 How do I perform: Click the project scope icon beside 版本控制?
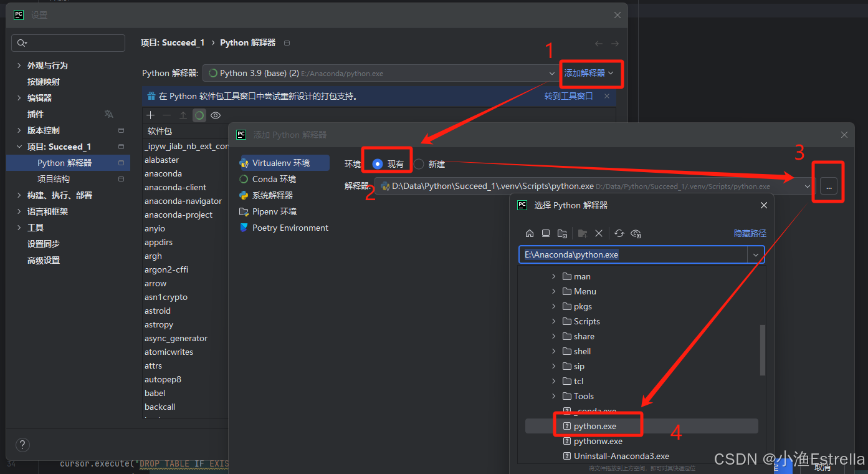click(121, 130)
